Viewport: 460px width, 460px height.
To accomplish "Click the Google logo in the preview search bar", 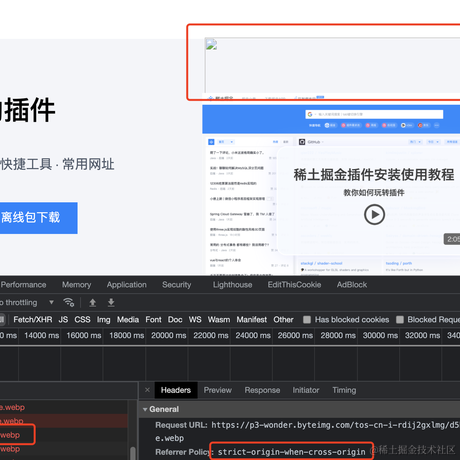I will pyautogui.click(x=310, y=114).
